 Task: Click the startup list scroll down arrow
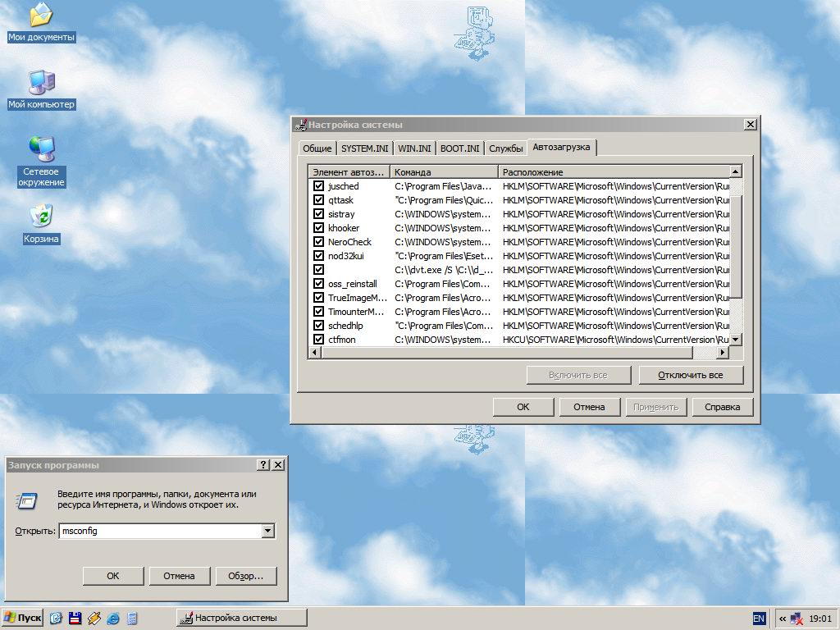pyautogui.click(x=736, y=339)
